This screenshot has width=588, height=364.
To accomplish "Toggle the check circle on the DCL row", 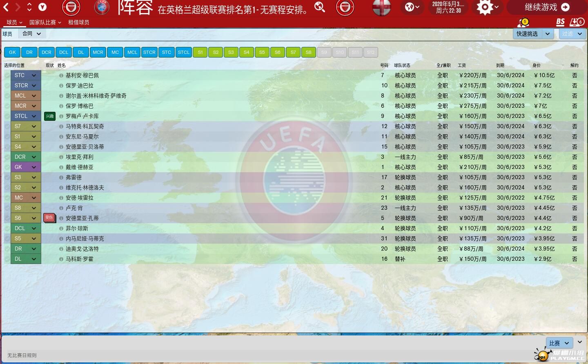I will [x=7, y=229].
